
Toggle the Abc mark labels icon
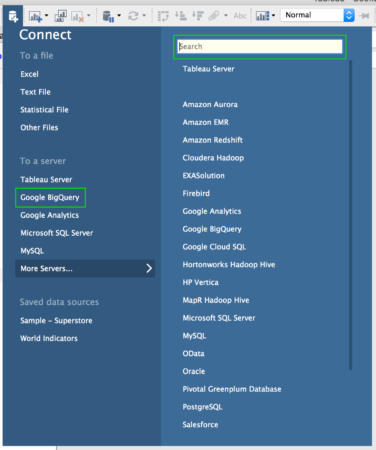(x=240, y=16)
